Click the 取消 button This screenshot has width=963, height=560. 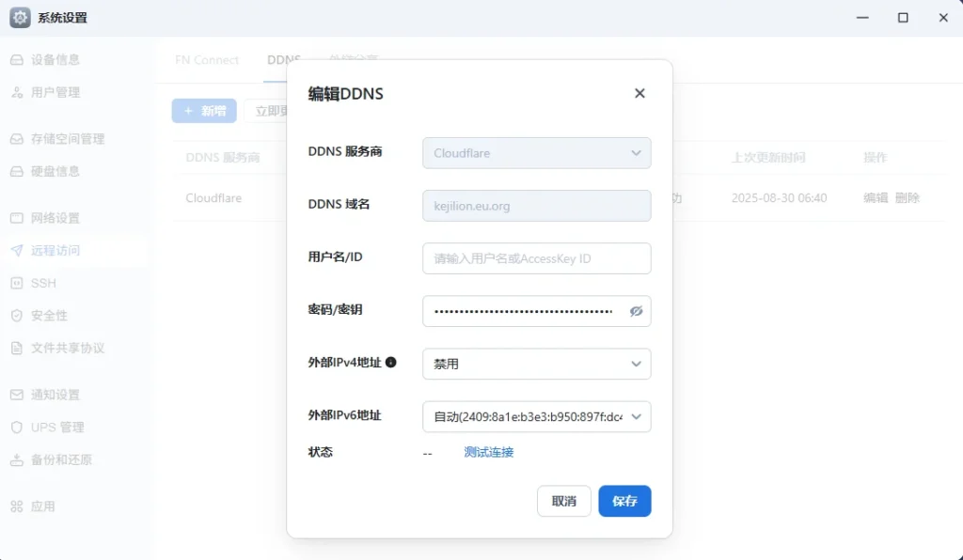[x=564, y=501]
